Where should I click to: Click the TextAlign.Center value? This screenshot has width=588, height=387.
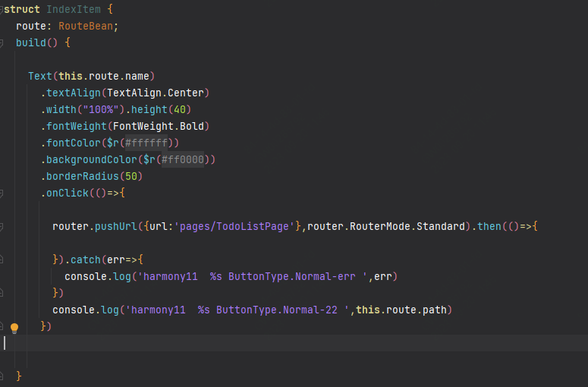pyautogui.click(x=156, y=93)
